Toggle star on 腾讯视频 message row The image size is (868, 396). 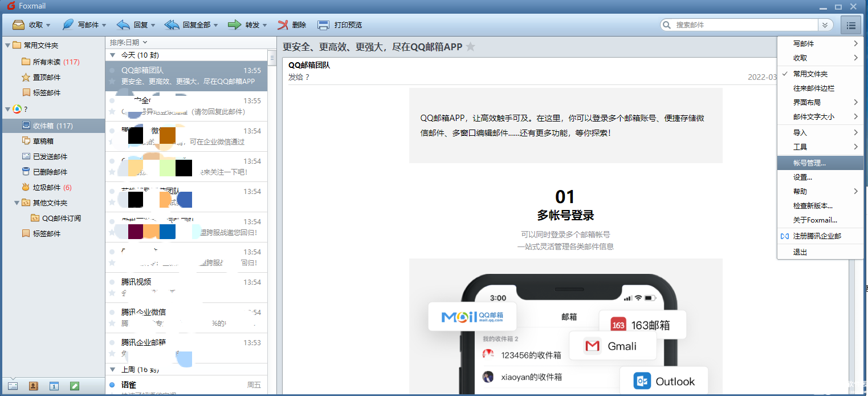[112, 293]
